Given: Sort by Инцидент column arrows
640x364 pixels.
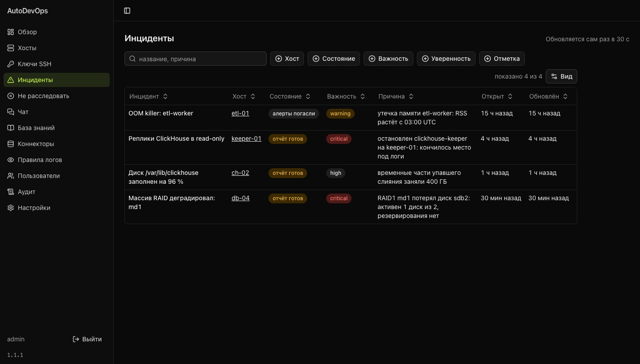Looking at the screenshot, I should coord(165,96).
